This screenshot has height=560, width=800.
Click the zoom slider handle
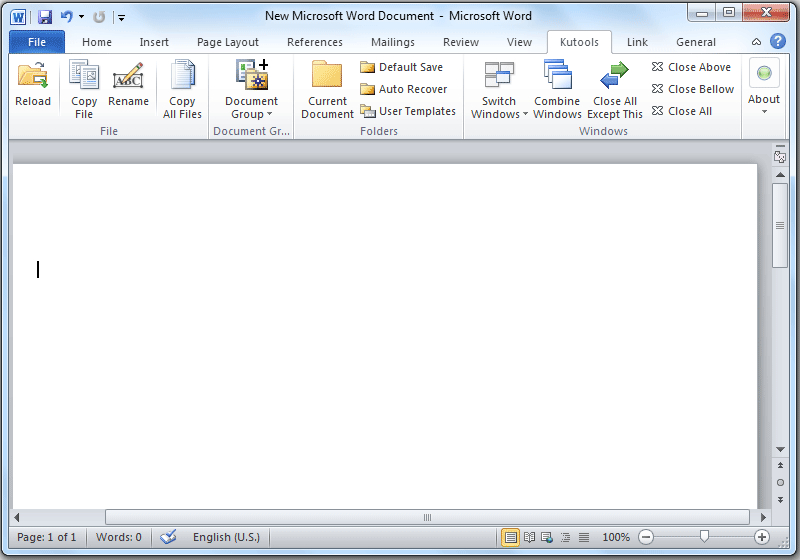pos(704,536)
